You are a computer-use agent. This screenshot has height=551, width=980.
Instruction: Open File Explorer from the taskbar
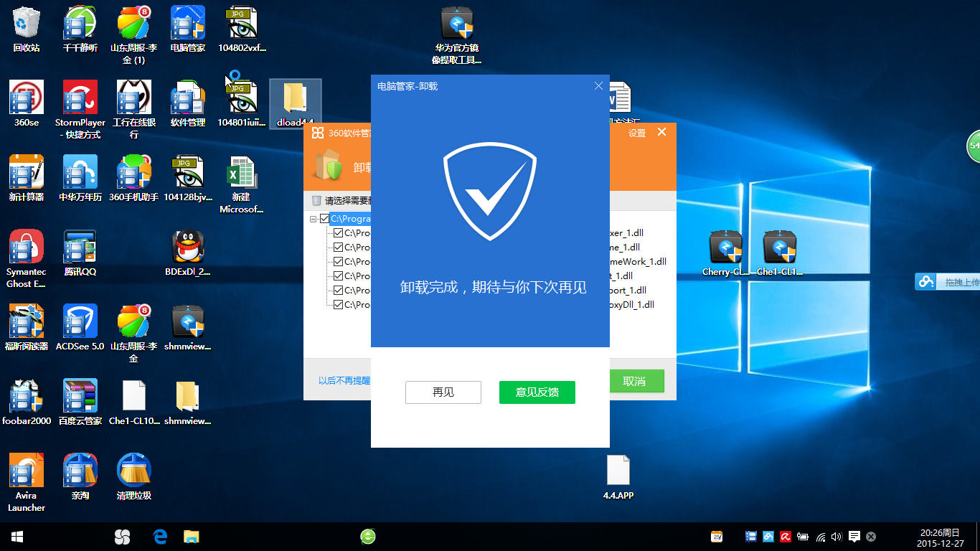coord(191,536)
